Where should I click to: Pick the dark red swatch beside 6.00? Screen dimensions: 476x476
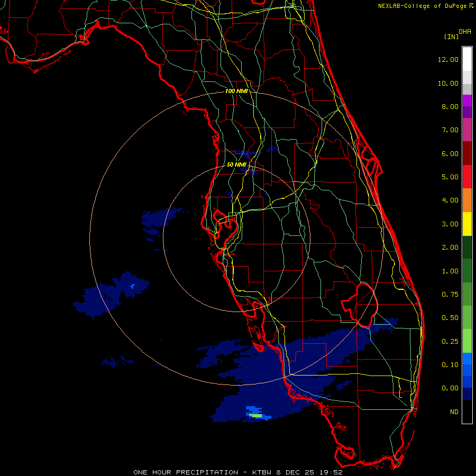click(x=467, y=153)
